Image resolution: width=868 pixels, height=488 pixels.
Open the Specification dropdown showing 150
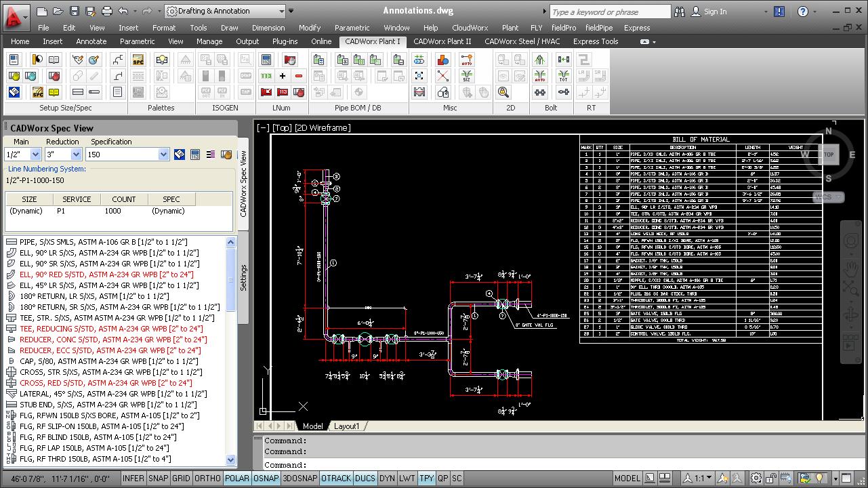coord(163,155)
